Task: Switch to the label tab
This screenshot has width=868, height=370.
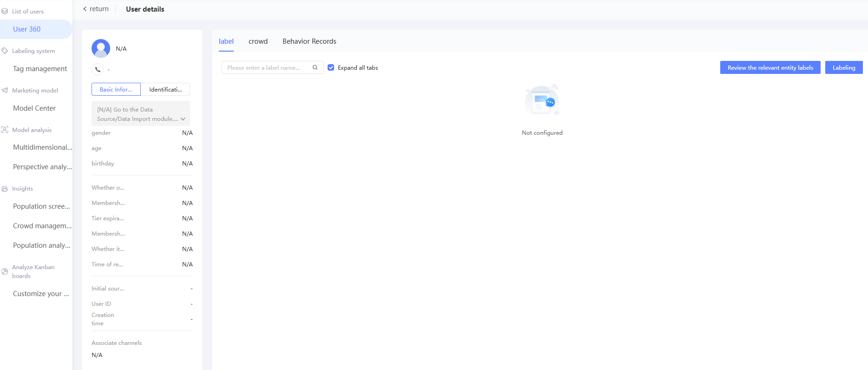Action: (x=226, y=41)
